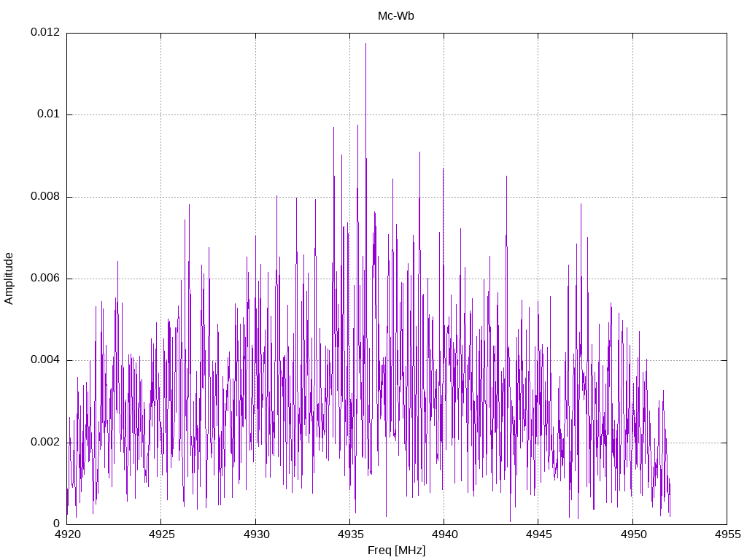Click the 0.01 y-axis tick label
This screenshot has height=560, width=747.
point(49,114)
